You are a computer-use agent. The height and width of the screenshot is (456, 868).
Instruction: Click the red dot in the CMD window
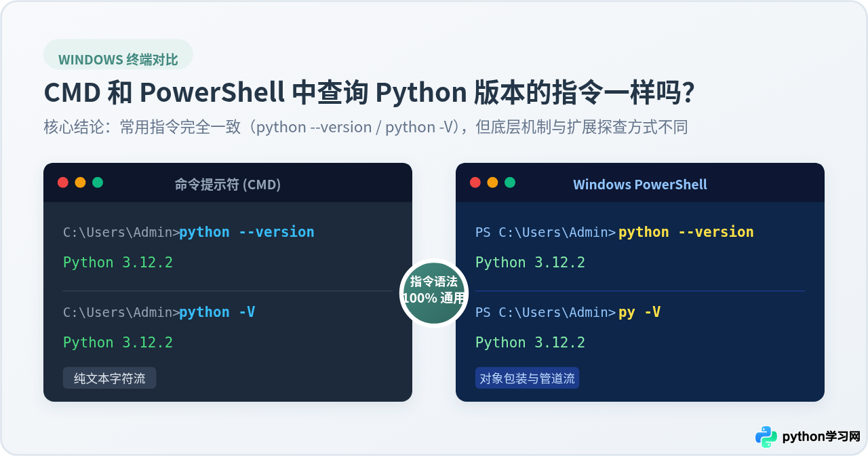point(63,183)
